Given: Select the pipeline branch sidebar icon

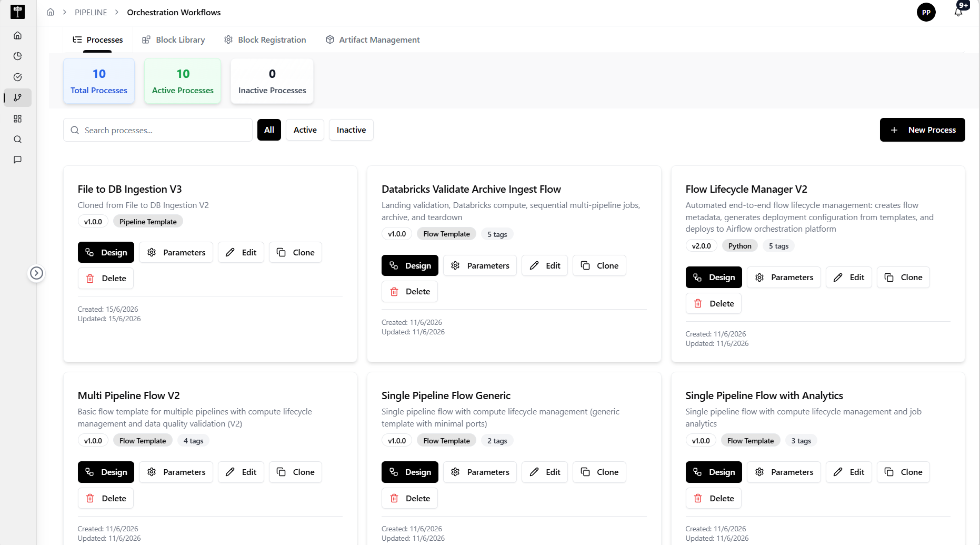Looking at the screenshot, I should 17,97.
